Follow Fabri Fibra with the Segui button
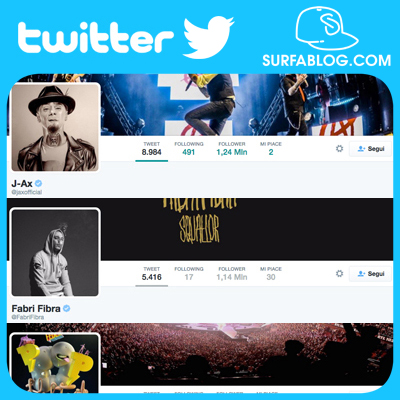Image resolution: width=400 pixels, height=400 pixels. 370,274
